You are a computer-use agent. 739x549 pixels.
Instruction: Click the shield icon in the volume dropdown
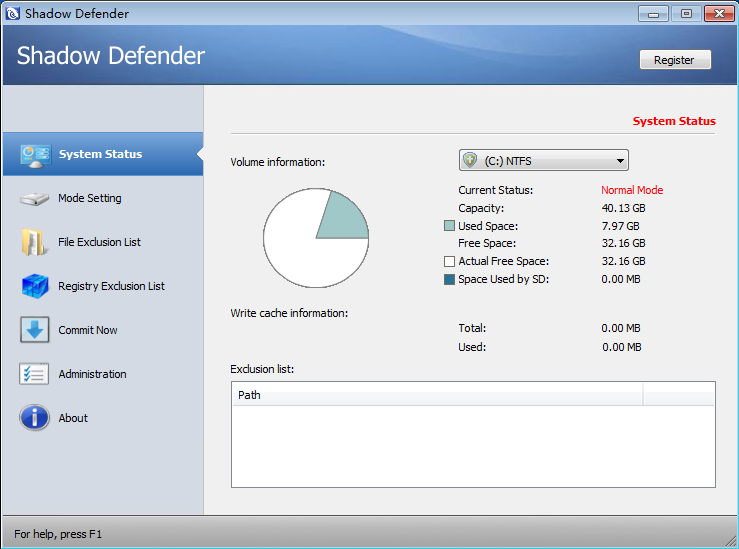pyautogui.click(x=470, y=161)
